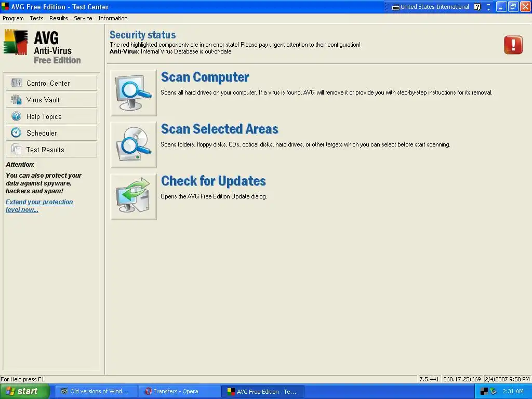Image resolution: width=532 pixels, height=399 pixels.
Task: Open the Service menu
Action: pyautogui.click(x=83, y=18)
